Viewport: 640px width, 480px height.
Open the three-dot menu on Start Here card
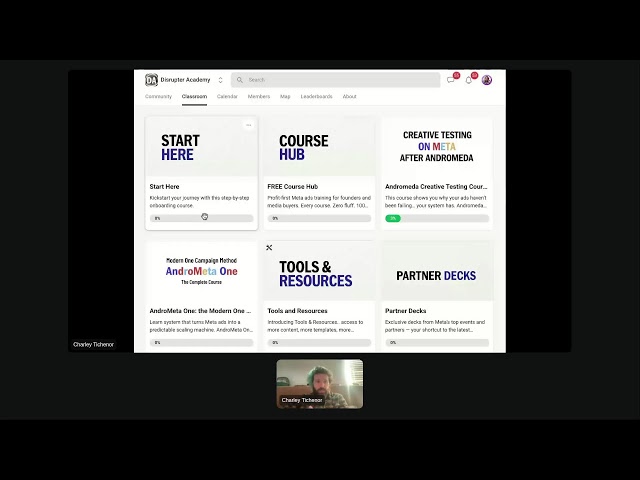click(249, 125)
